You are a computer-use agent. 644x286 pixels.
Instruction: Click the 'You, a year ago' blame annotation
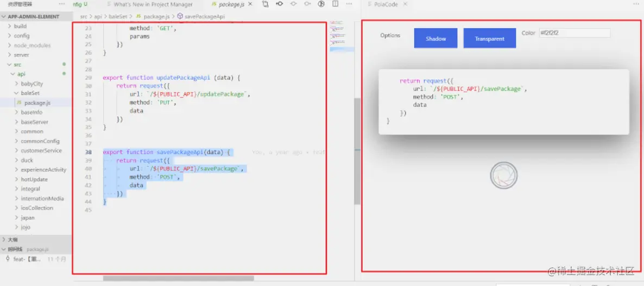click(x=288, y=152)
